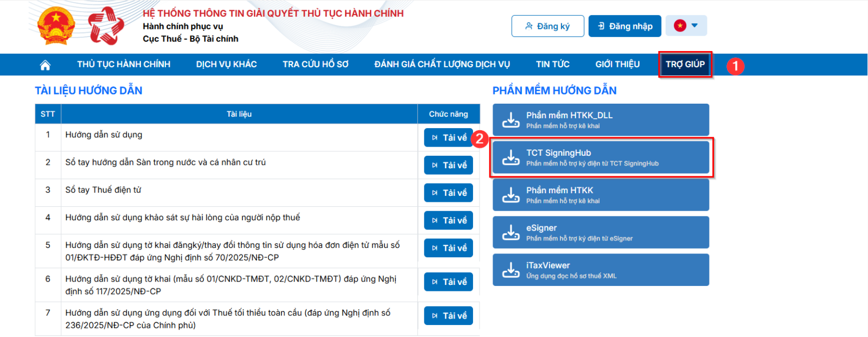Click the Đăng ký register button
This screenshot has width=868, height=337.
547,26
